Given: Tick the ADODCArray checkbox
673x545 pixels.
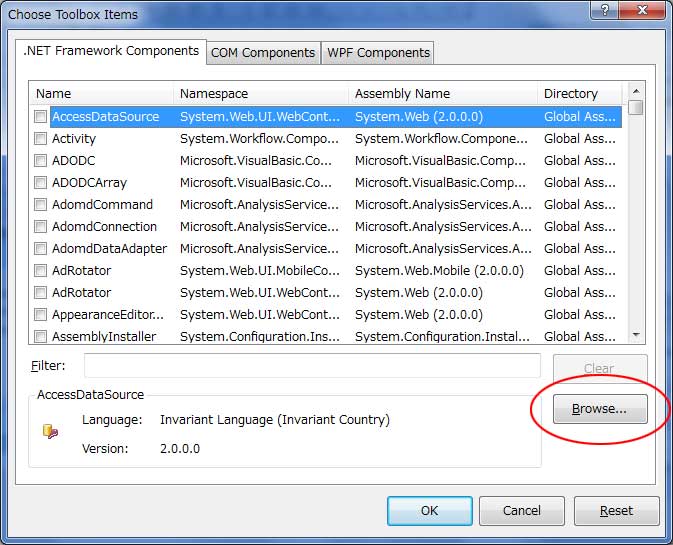Looking at the screenshot, I should [x=40, y=182].
